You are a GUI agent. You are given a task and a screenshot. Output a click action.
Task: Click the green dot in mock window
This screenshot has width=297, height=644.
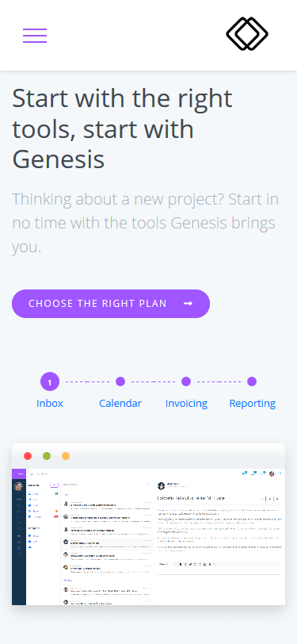[x=47, y=456]
